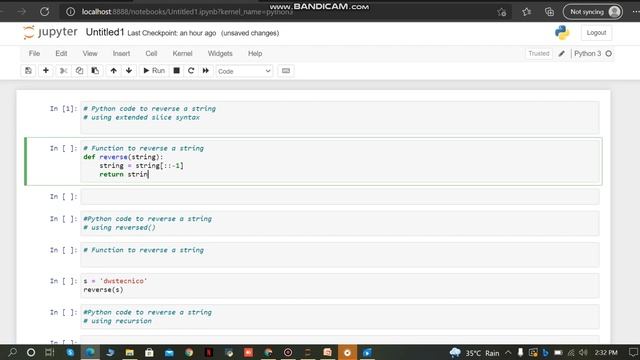Open Windows search magnifier on taskbar
The height and width of the screenshot is (360, 640).
(x=12, y=352)
